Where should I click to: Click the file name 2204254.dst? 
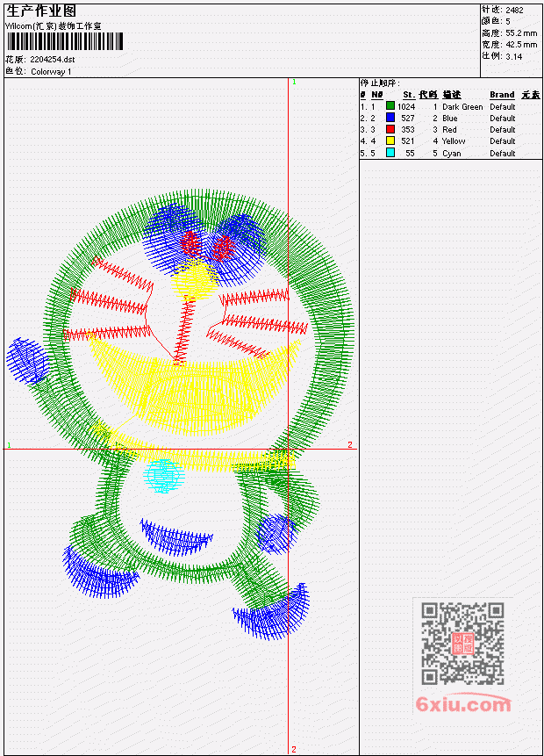[52, 60]
